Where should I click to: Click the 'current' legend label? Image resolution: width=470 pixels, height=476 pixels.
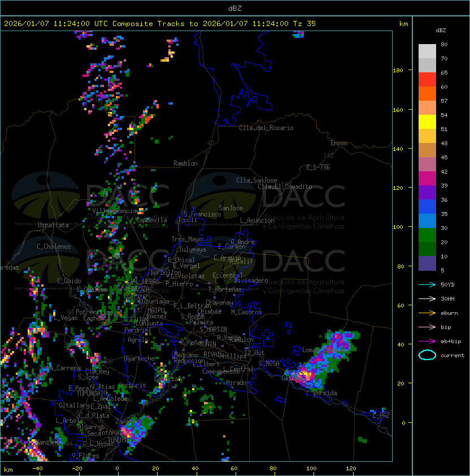coord(452,356)
